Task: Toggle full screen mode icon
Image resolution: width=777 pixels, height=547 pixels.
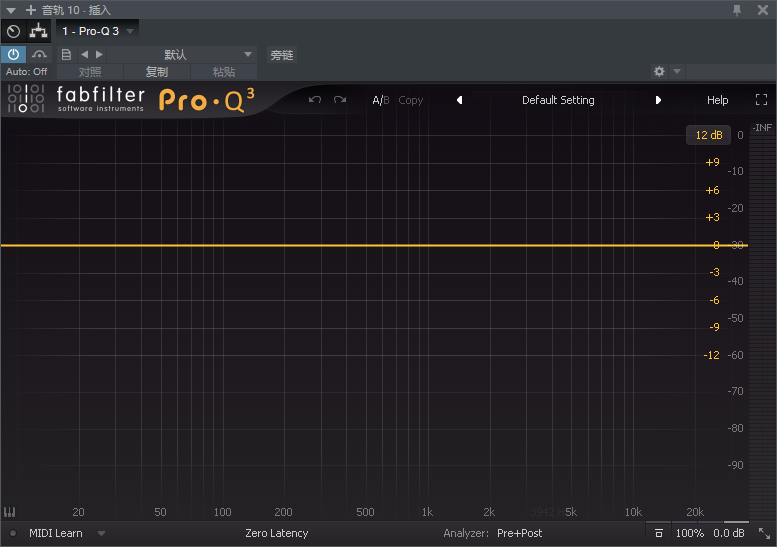Action: tap(761, 100)
